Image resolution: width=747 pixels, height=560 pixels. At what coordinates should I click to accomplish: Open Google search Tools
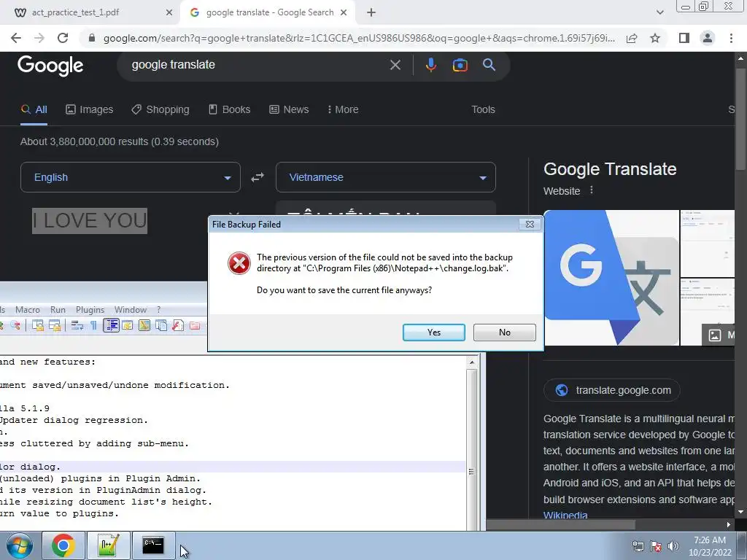click(483, 109)
